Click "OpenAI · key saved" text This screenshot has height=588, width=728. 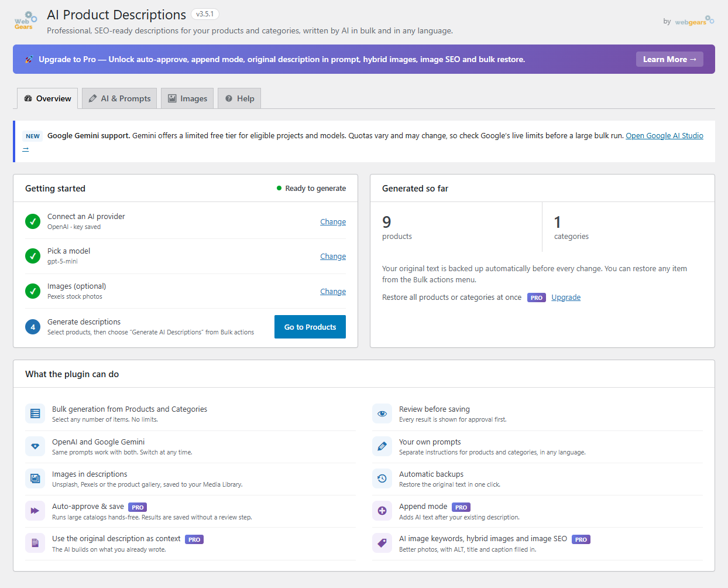(74, 227)
